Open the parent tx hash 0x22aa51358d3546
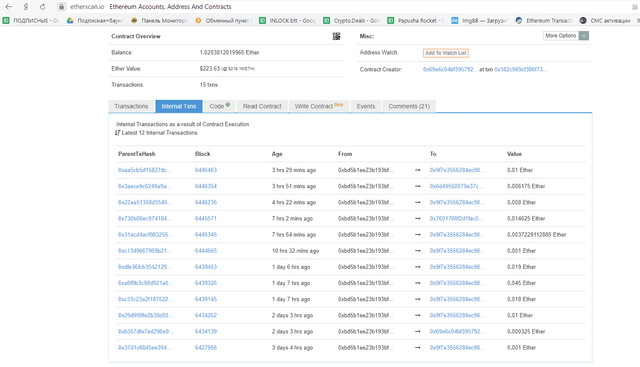 pyautogui.click(x=144, y=202)
